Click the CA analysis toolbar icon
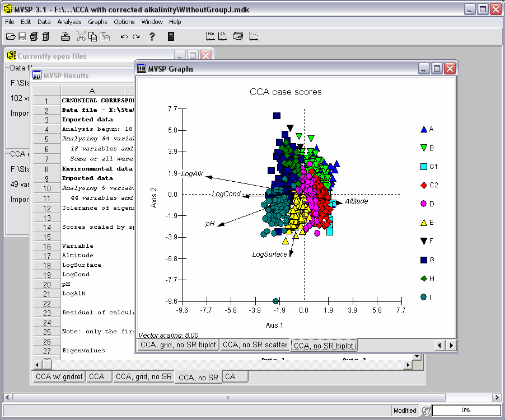 tap(222, 36)
